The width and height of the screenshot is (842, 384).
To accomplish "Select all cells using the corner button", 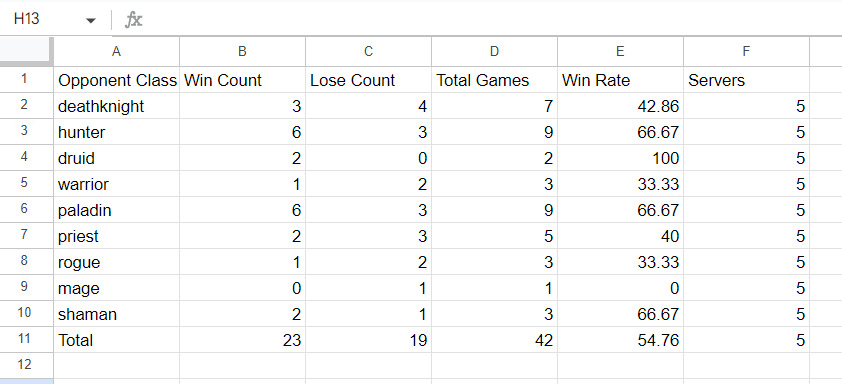I will click(27, 52).
